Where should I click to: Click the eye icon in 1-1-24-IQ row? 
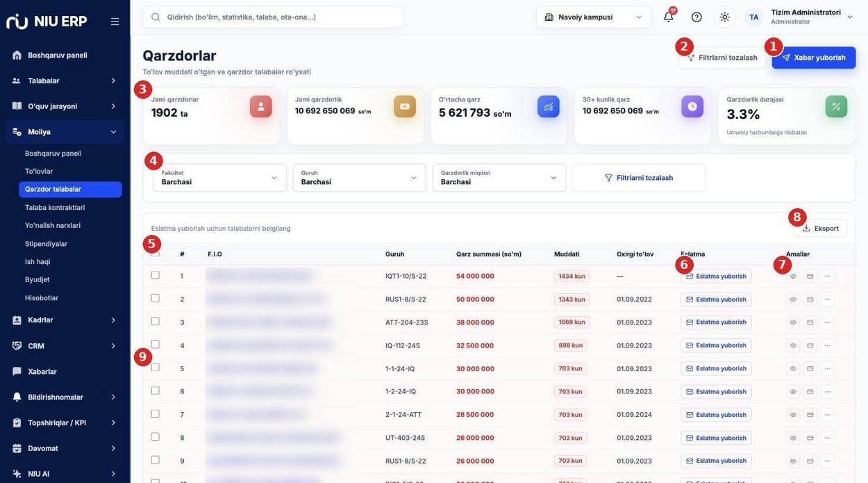pos(793,368)
